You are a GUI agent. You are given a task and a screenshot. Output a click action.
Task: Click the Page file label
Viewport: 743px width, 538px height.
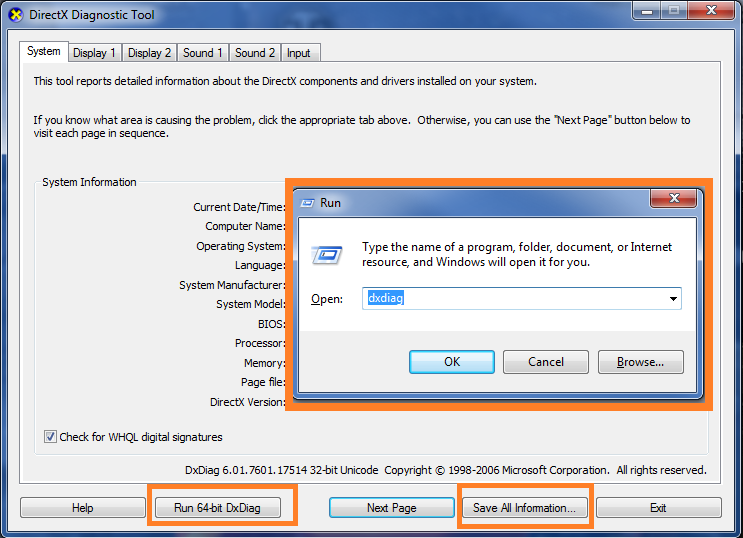(263, 382)
